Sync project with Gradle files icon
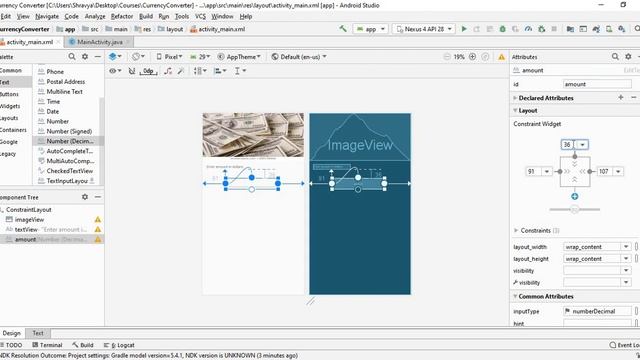This screenshot has height=360, width=640. [596, 29]
